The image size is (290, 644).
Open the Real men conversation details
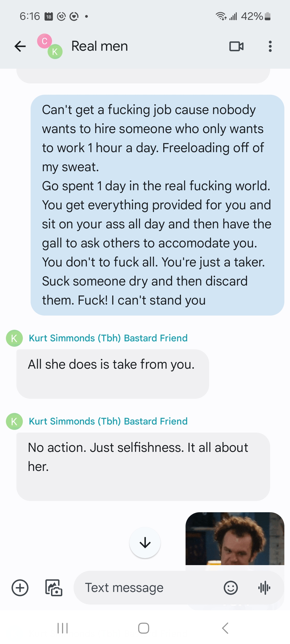click(x=99, y=46)
